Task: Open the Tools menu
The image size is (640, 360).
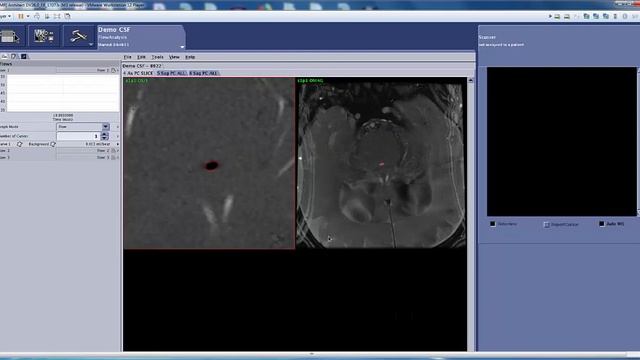Action: pyautogui.click(x=157, y=57)
